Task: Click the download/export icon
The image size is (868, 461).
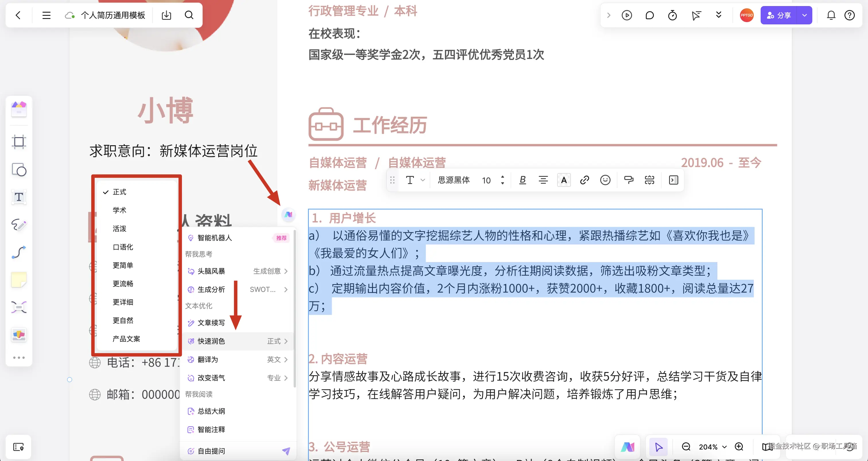Action: 166,15
